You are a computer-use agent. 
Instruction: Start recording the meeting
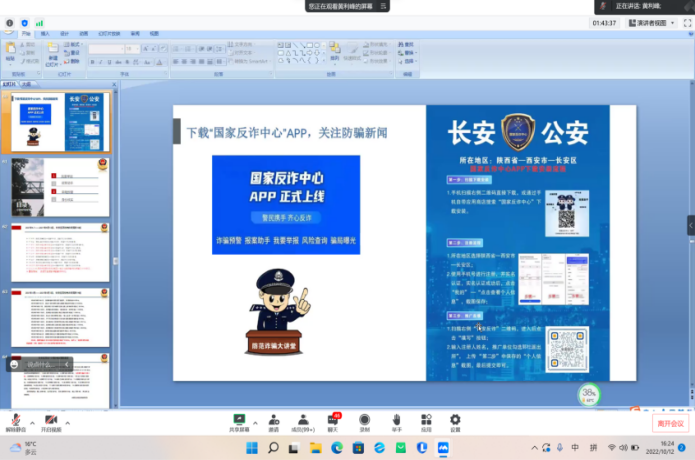coord(364,420)
